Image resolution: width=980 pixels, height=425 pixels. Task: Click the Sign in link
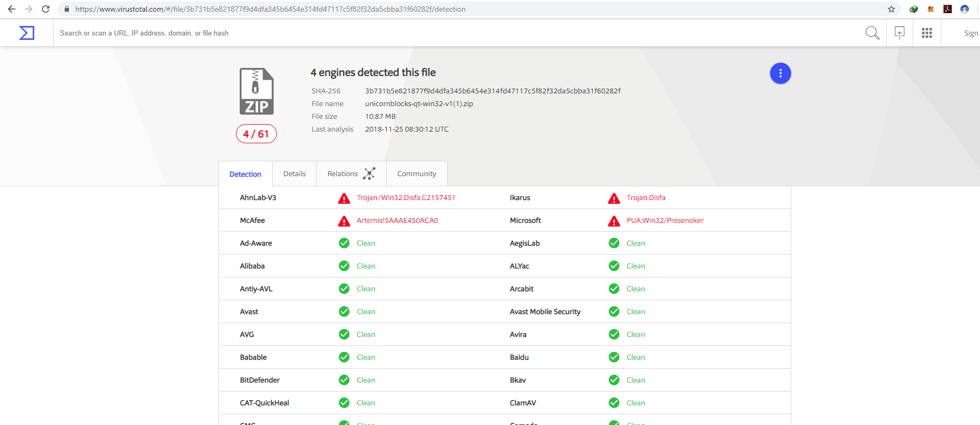(971, 33)
